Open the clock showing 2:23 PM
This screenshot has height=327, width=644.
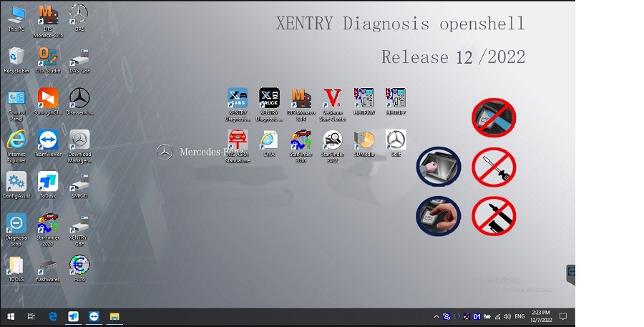click(540, 316)
